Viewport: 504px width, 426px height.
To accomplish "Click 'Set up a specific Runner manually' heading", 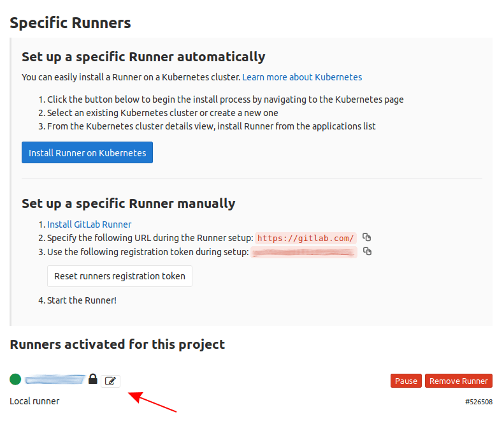I will coord(129,203).
